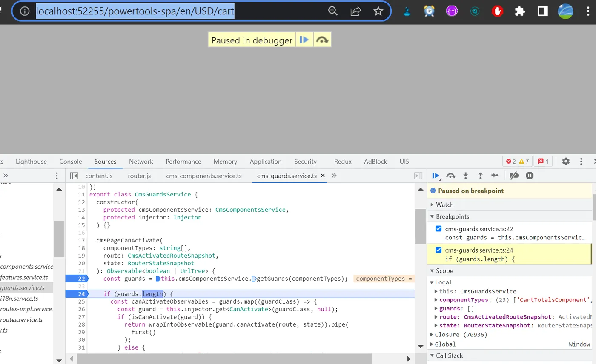Viewport: 596px width, 364px height.
Task: Step out of current function
Action: pos(480,176)
